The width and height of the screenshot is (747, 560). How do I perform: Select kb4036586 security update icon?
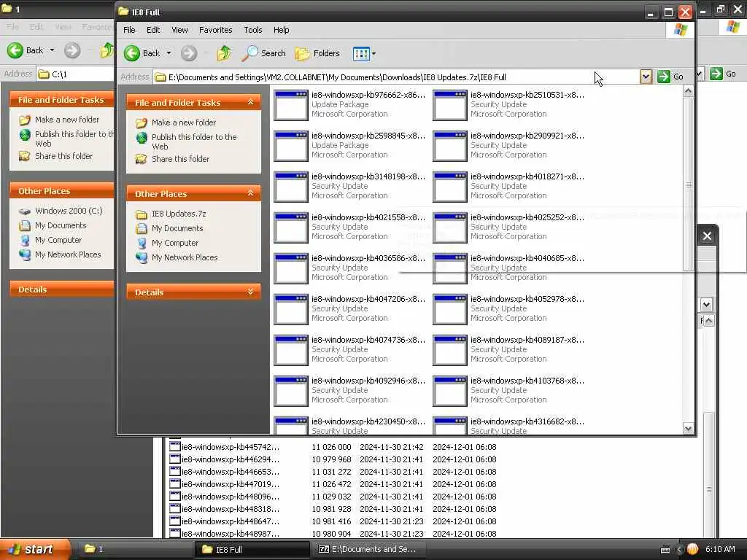pos(291,268)
